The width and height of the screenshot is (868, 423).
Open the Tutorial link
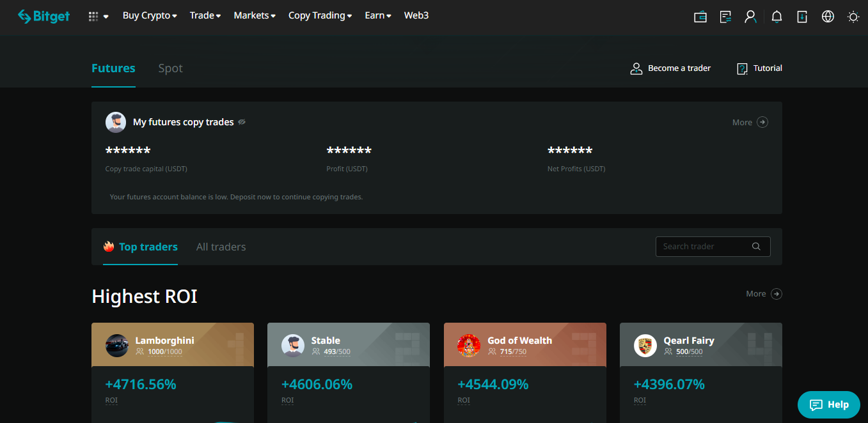point(768,68)
